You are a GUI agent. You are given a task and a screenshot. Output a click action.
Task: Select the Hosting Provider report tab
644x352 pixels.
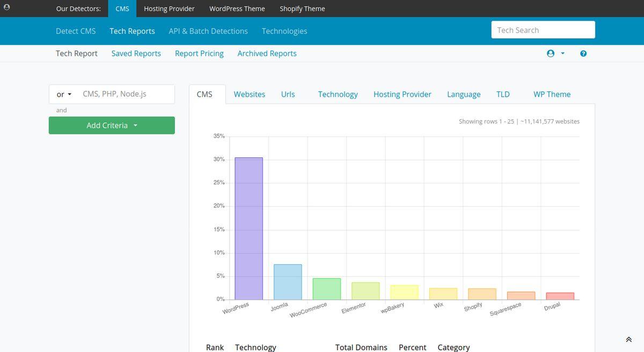point(402,94)
